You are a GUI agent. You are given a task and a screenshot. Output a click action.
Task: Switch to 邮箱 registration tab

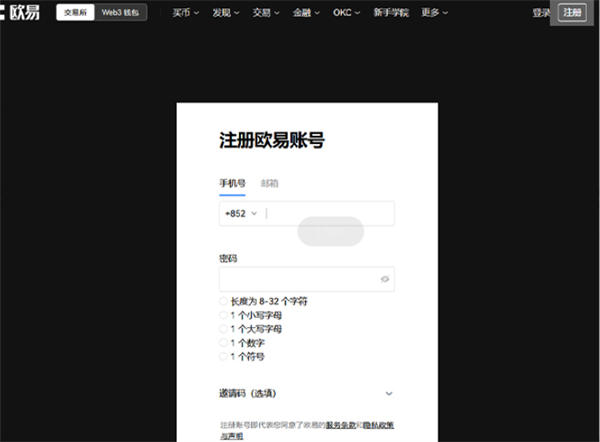(x=269, y=183)
